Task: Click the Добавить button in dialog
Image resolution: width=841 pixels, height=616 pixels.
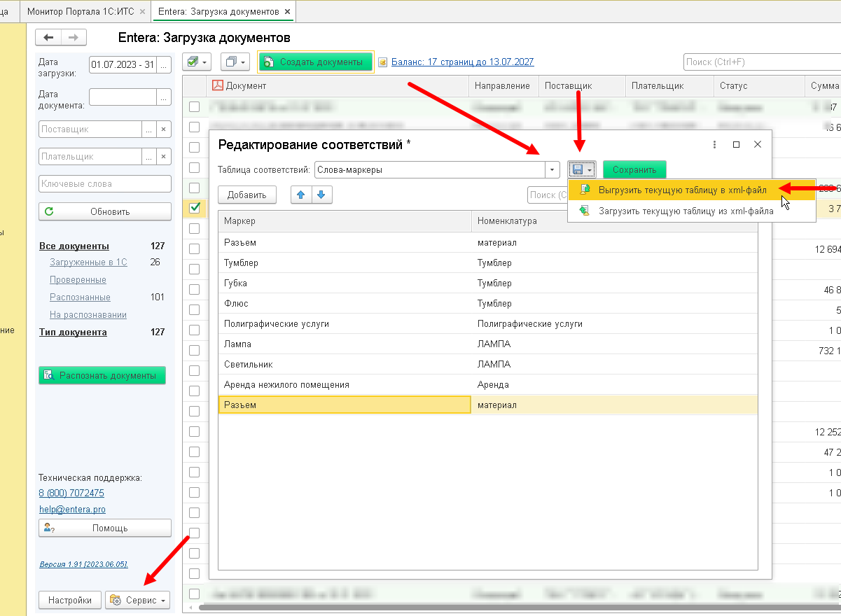Action: tap(247, 195)
